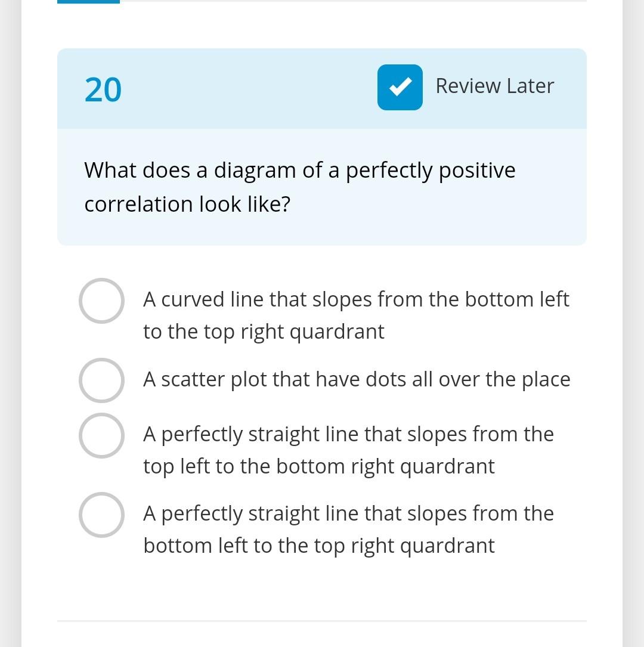Viewport: 644px width, 647px height.
Task: Choose the curved line answer text
Action: [x=356, y=315]
